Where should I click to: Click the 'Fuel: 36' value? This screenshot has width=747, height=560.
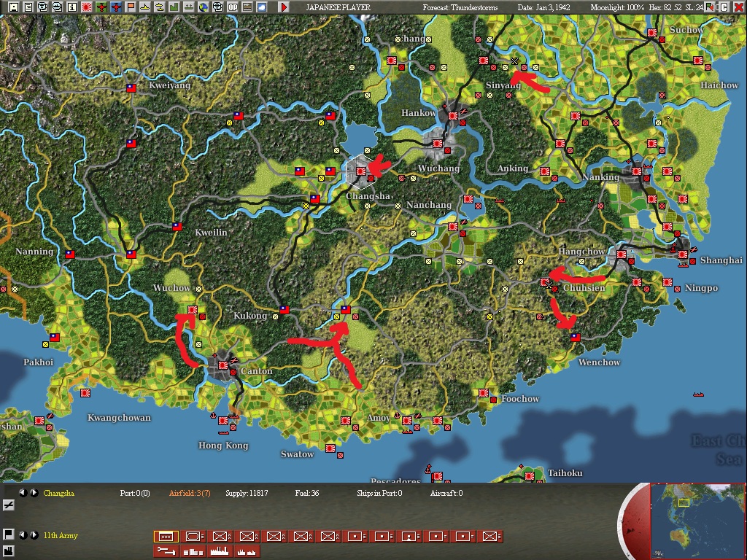coord(306,493)
